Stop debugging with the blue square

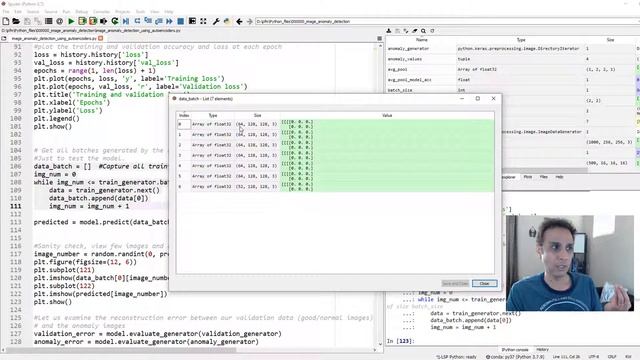pyautogui.click(x=180, y=21)
